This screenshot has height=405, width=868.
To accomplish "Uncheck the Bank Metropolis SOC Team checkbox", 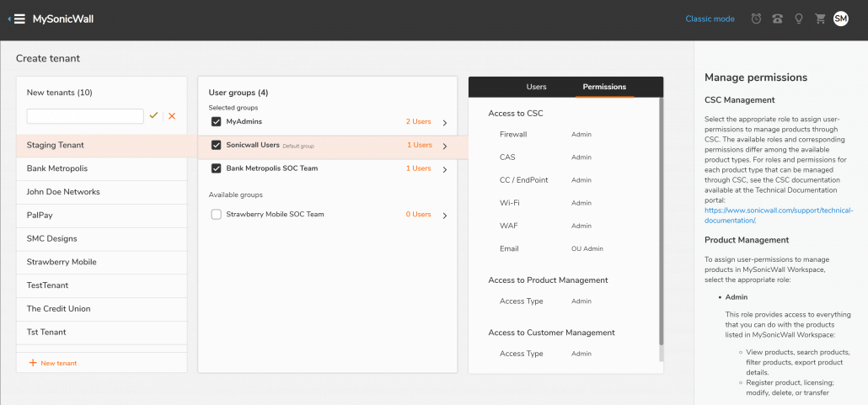I will tap(217, 168).
